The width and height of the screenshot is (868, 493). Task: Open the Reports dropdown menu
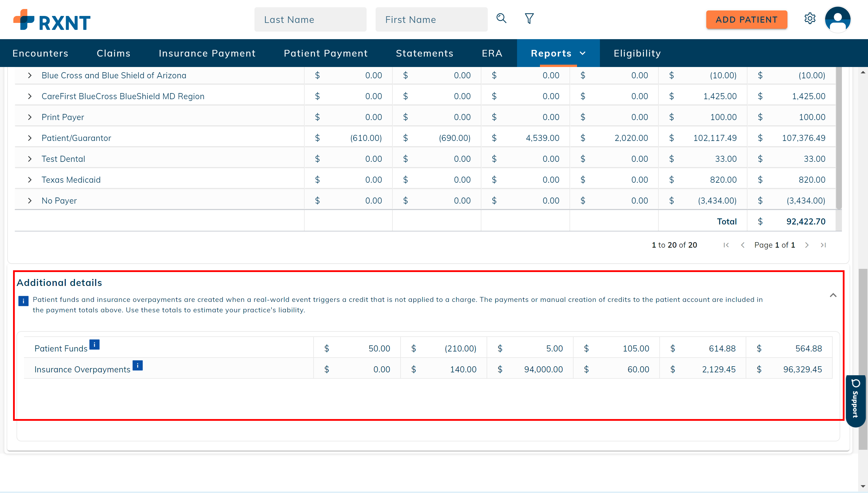click(558, 53)
